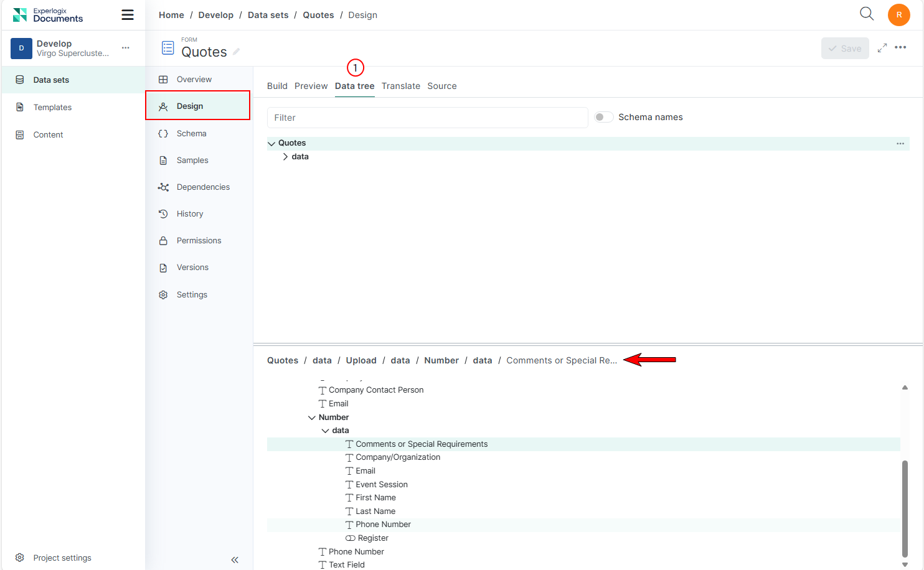This screenshot has height=570, width=924.
Task: Collapse the sidebar with double chevron icon
Action: coord(235,560)
